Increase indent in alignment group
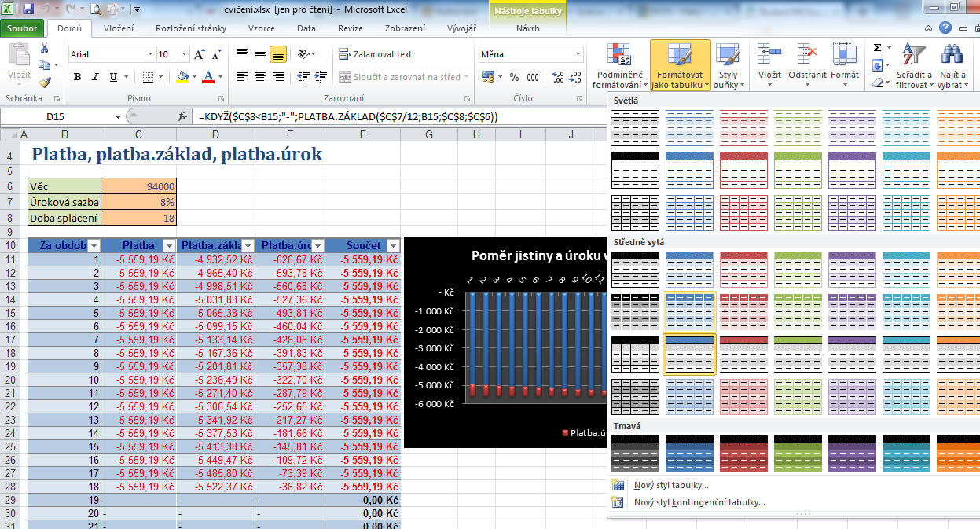Viewport: 980px width, 529px height. tap(320, 77)
